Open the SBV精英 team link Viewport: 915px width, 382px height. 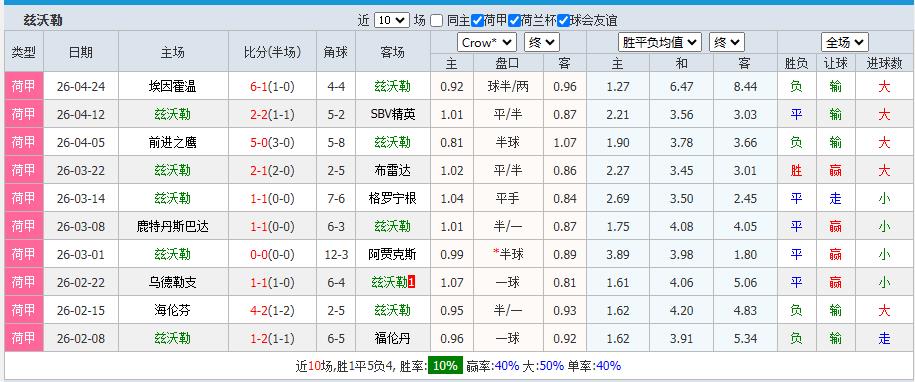point(393,115)
